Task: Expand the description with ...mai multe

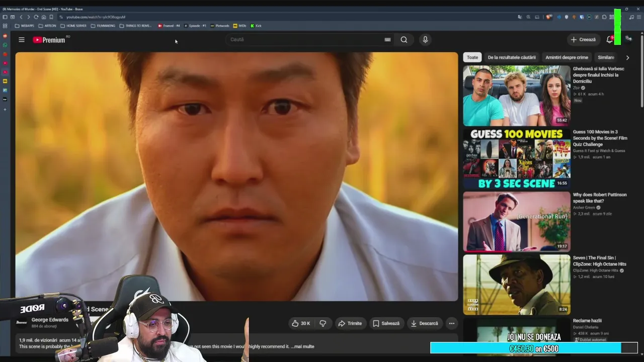Action: coord(302,346)
